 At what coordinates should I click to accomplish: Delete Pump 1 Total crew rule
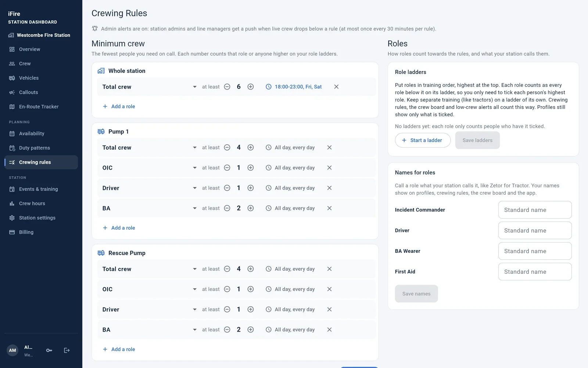329,148
